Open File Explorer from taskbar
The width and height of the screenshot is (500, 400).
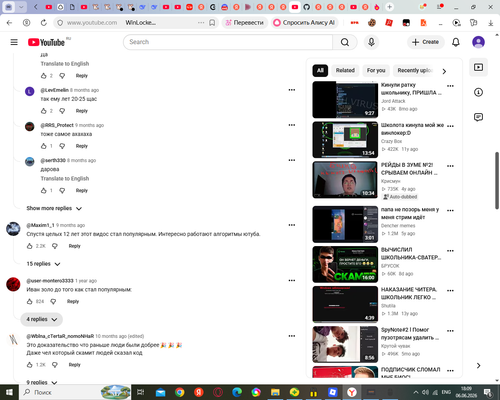275,392
